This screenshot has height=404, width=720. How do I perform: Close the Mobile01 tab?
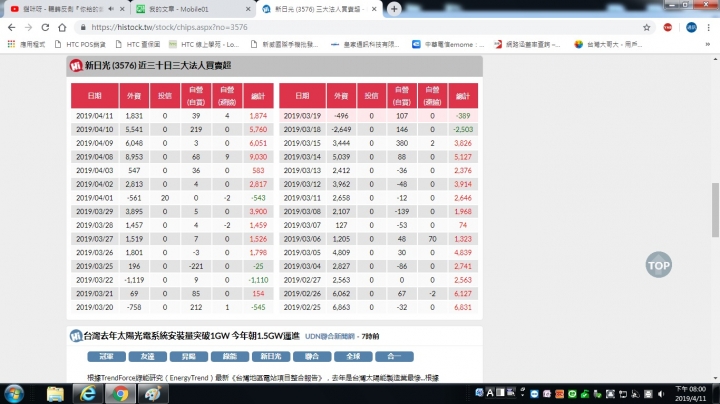coord(248,9)
